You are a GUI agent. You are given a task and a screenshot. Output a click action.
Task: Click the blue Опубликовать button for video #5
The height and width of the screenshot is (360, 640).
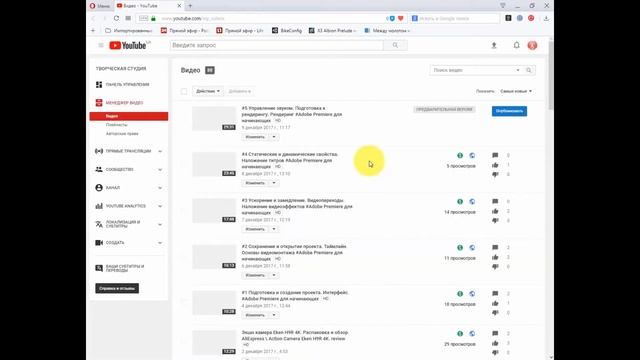509,111
